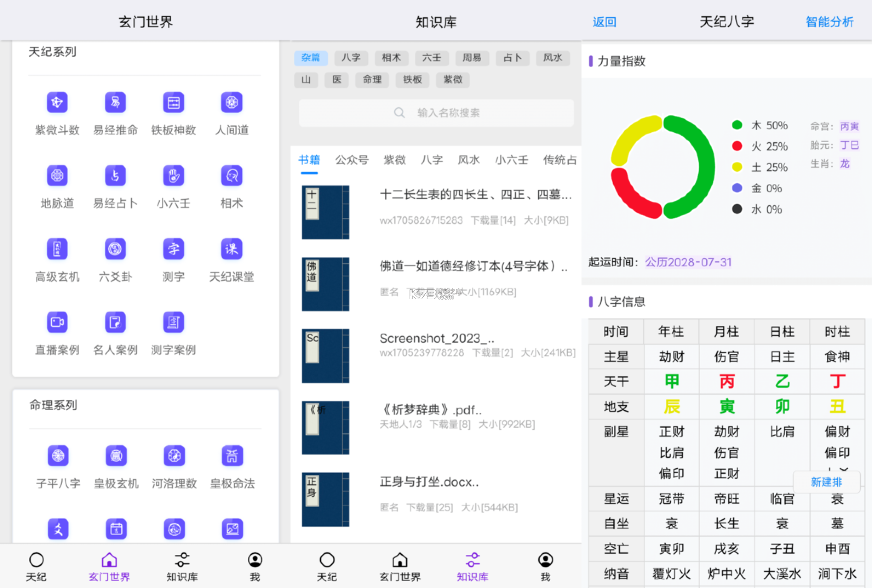The width and height of the screenshot is (872, 588).
Task: Open the 人间道 icon
Action: 232,103
